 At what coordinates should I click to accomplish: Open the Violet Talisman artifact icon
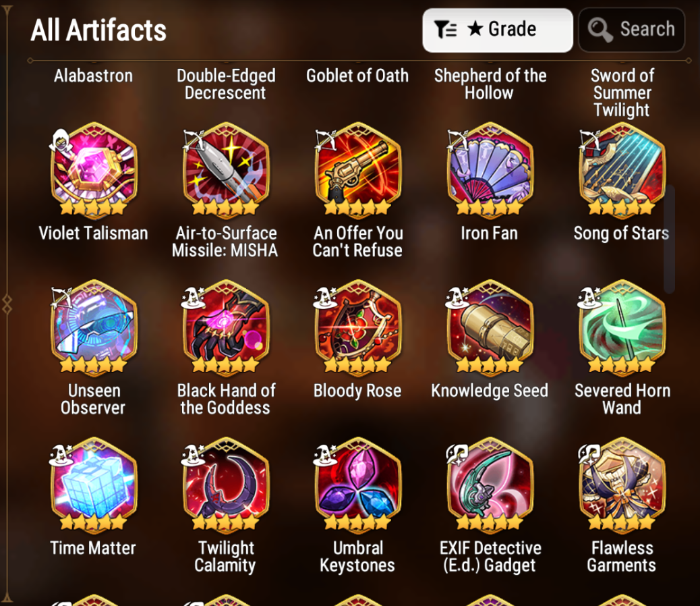click(93, 170)
